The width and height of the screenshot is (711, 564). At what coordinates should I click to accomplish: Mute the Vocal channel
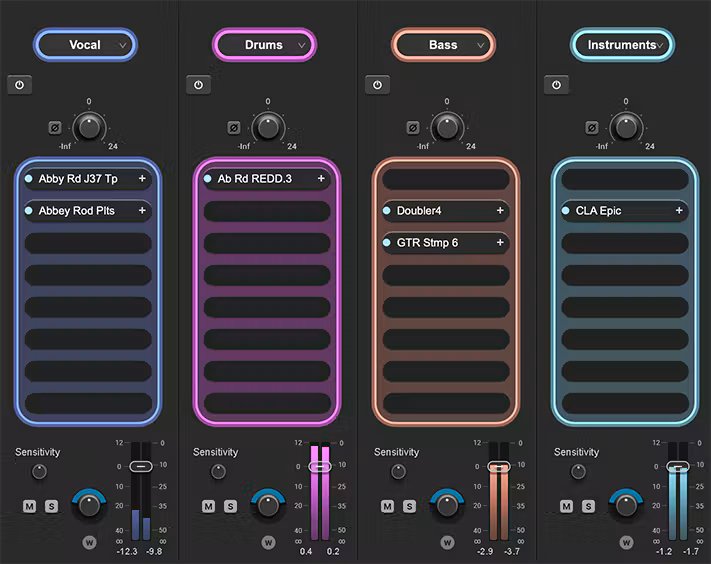coord(29,506)
